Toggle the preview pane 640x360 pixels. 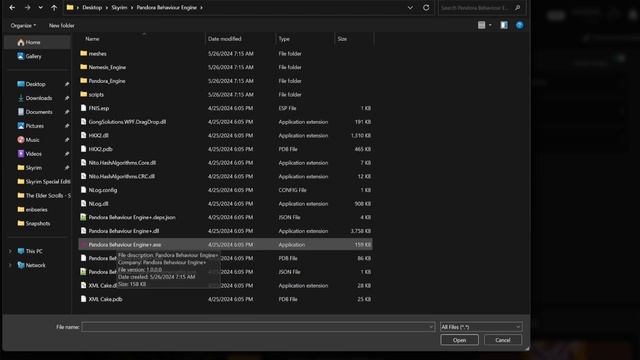click(x=504, y=25)
